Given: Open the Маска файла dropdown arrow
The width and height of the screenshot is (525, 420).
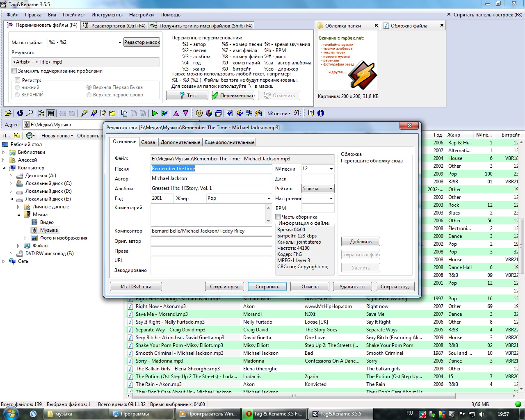Looking at the screenshot, I should point(120,42).
